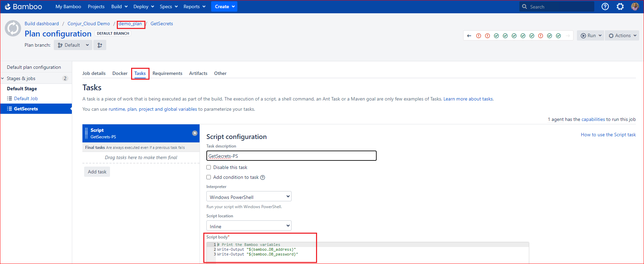
Task: Open the Artifacts tab
Action: pos(198,73)
